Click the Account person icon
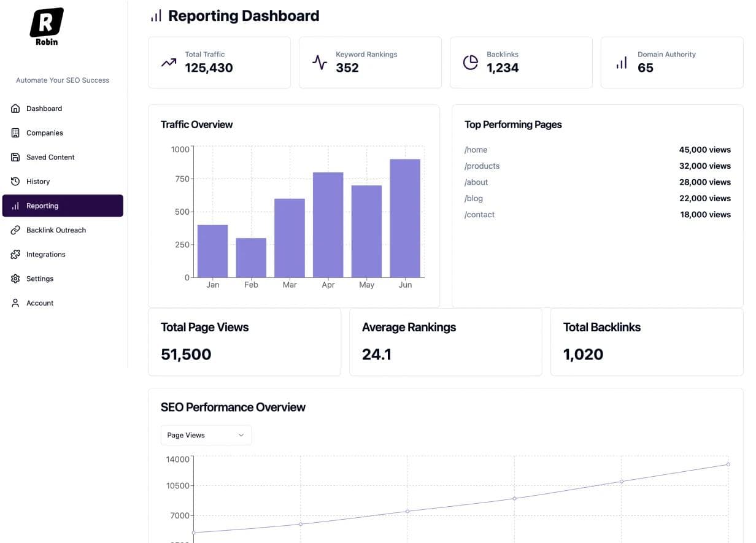 (15, 303)
